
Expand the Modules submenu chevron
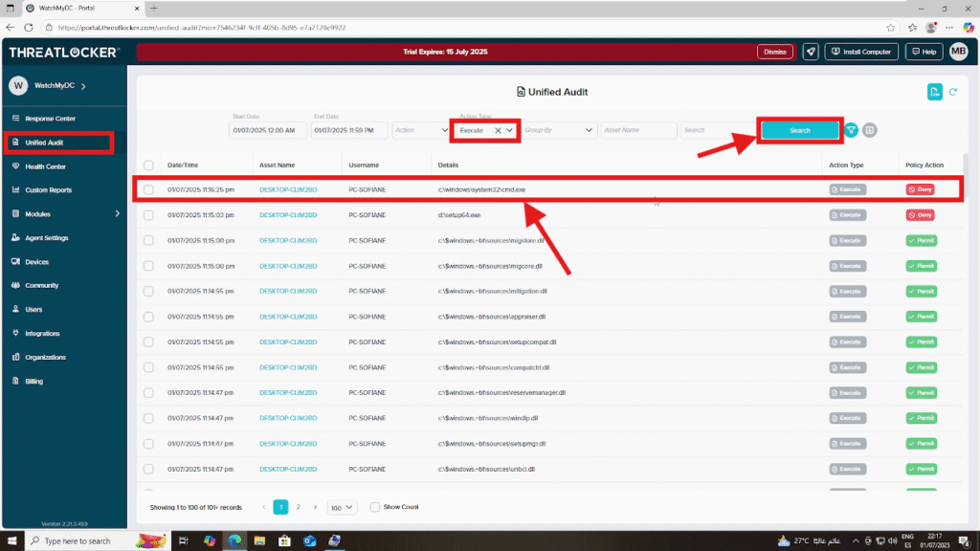click(x=117, y=213)
